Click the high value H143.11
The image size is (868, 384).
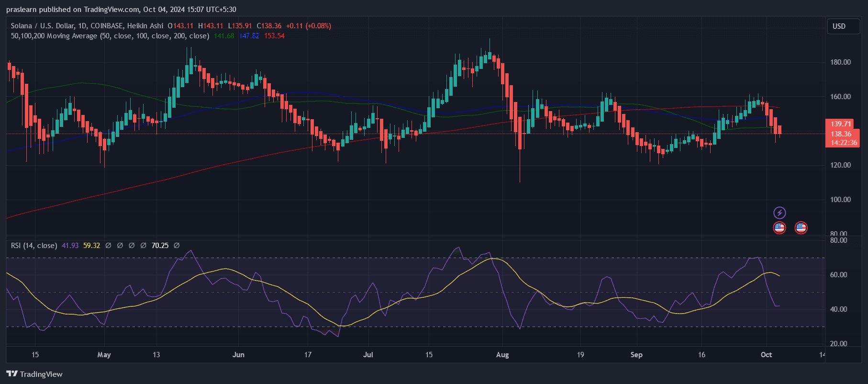point(211,26)
